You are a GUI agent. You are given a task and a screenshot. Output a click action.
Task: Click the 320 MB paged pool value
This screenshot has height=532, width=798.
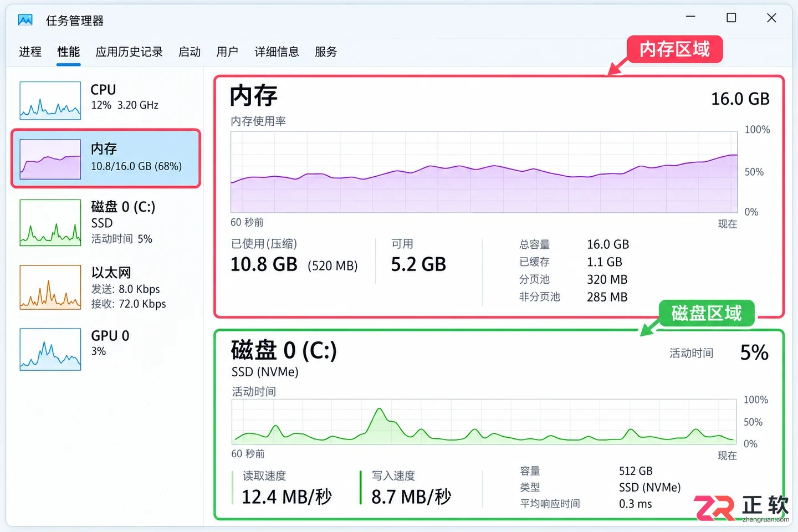(607, 280)
